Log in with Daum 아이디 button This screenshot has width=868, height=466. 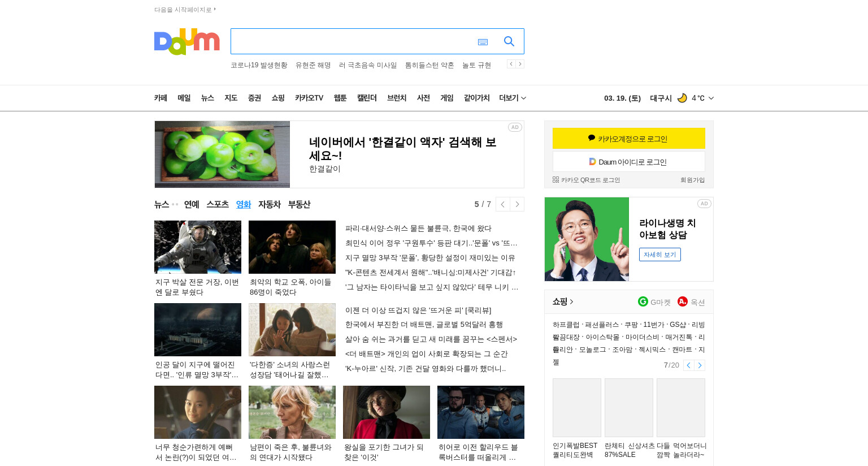tap(629, 162)
